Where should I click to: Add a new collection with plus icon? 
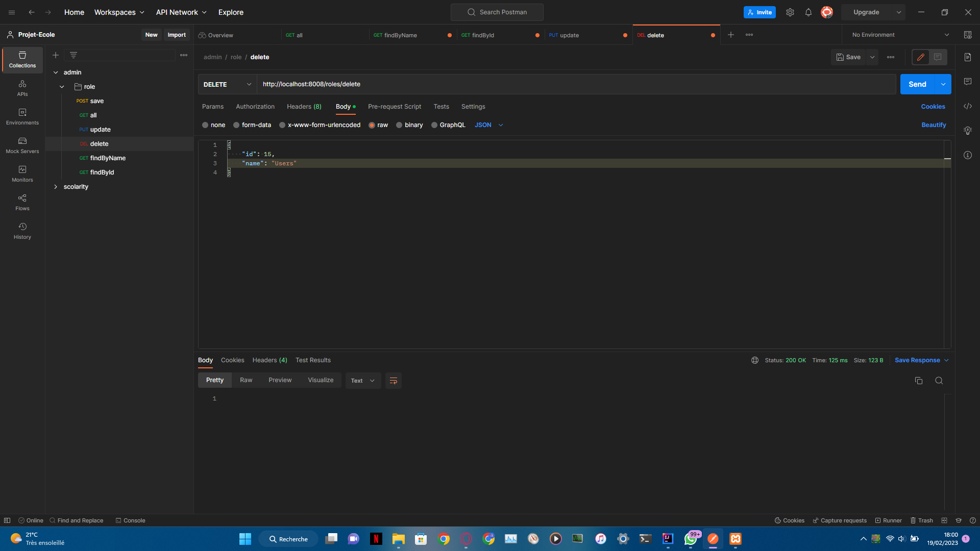tap(56, 55)
